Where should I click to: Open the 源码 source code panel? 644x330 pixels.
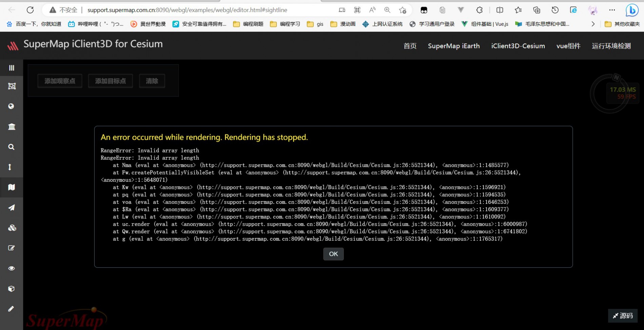pos(623,315)
